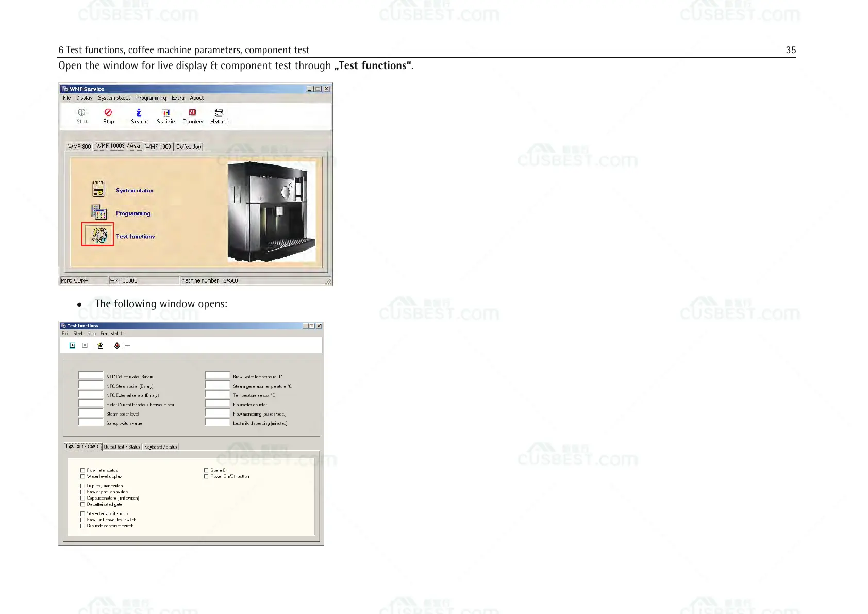Click the Programming icon in the main panel
The width and height of the screenshot is (868, 614).
coord(99,212)
